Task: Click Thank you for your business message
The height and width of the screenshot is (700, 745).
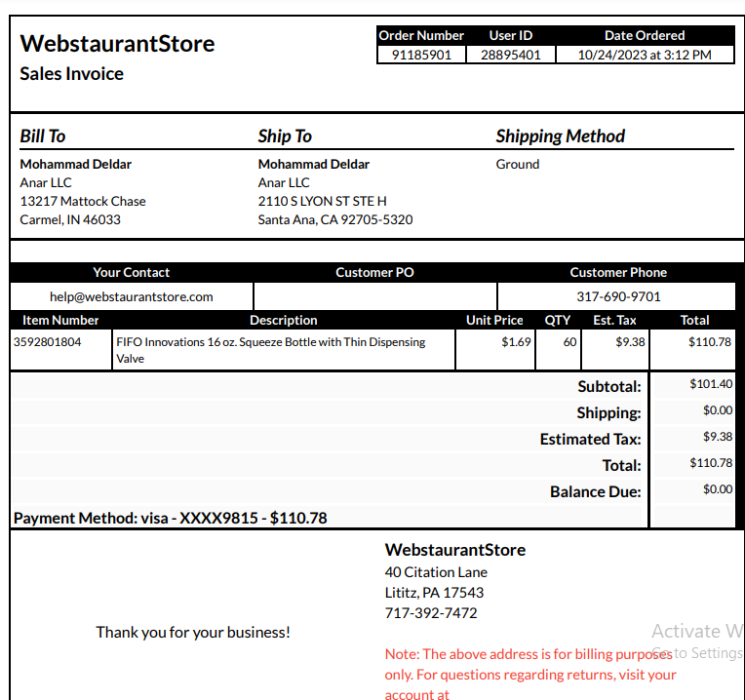Action: coord(193,633)
